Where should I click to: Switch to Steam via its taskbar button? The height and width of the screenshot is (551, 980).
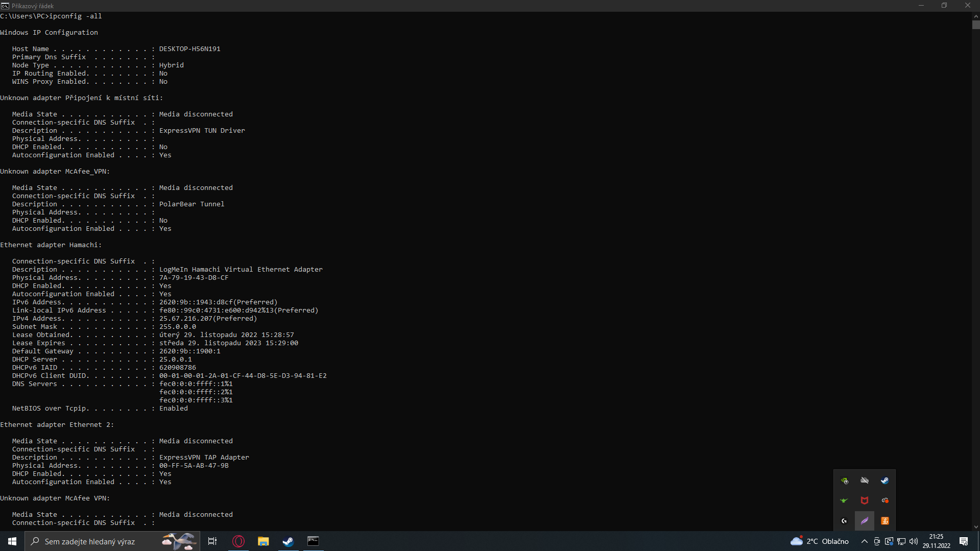click(x=288, y=541)
